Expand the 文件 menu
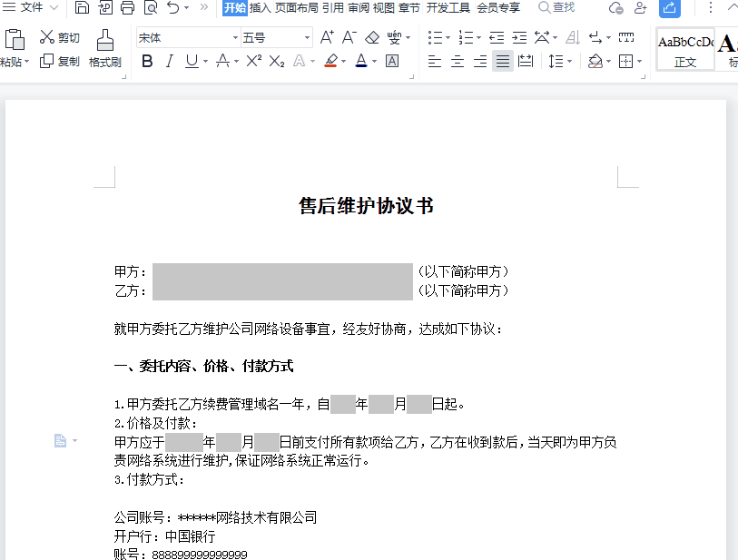 (32, 7)
